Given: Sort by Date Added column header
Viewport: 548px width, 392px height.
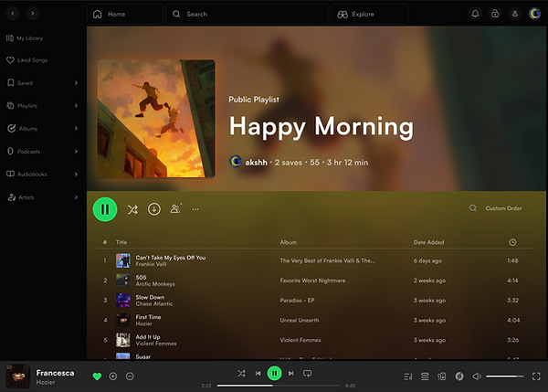Looking at the screenshot, I should [x=428, y=242].
